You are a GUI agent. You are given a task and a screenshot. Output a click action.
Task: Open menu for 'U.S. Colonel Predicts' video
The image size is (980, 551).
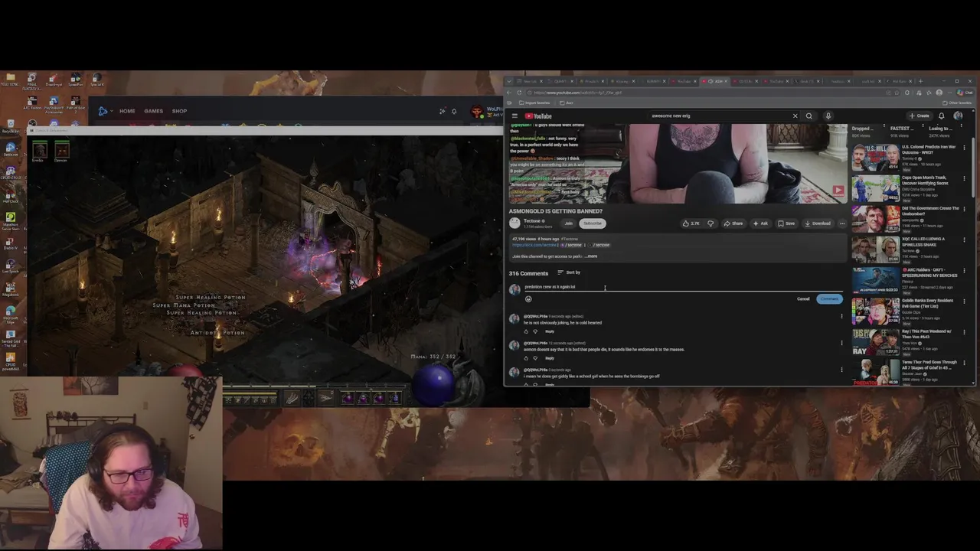(x=964, y=147)
